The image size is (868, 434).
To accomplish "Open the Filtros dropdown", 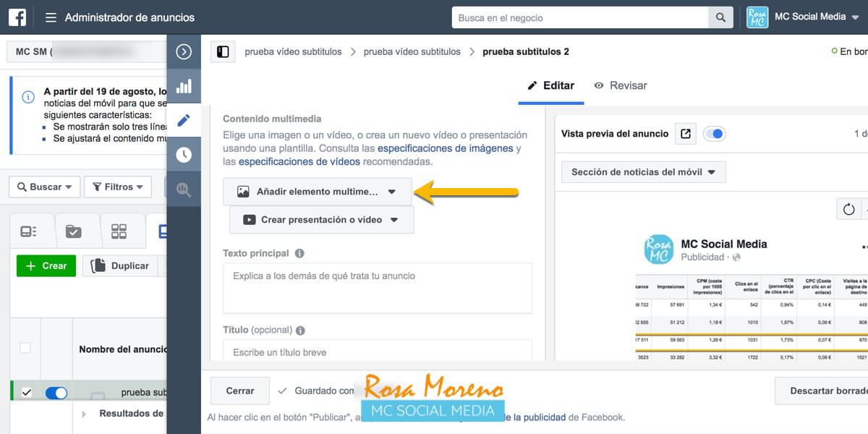I will click(118, 187).
